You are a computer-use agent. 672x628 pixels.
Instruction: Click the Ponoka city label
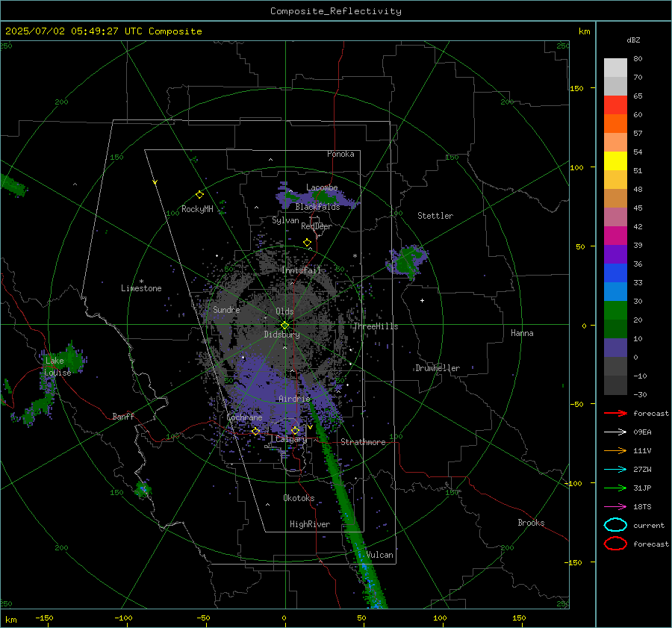click(x=340, y=154)
